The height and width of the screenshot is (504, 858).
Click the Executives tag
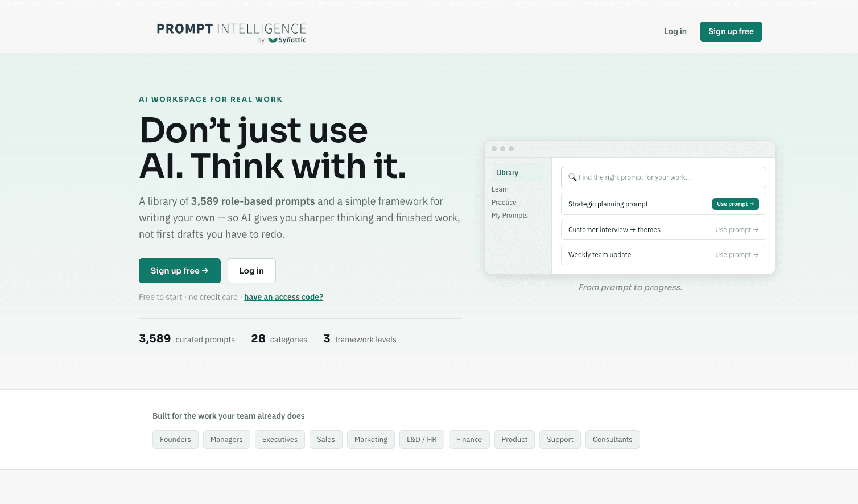click(x=280, y=440)
